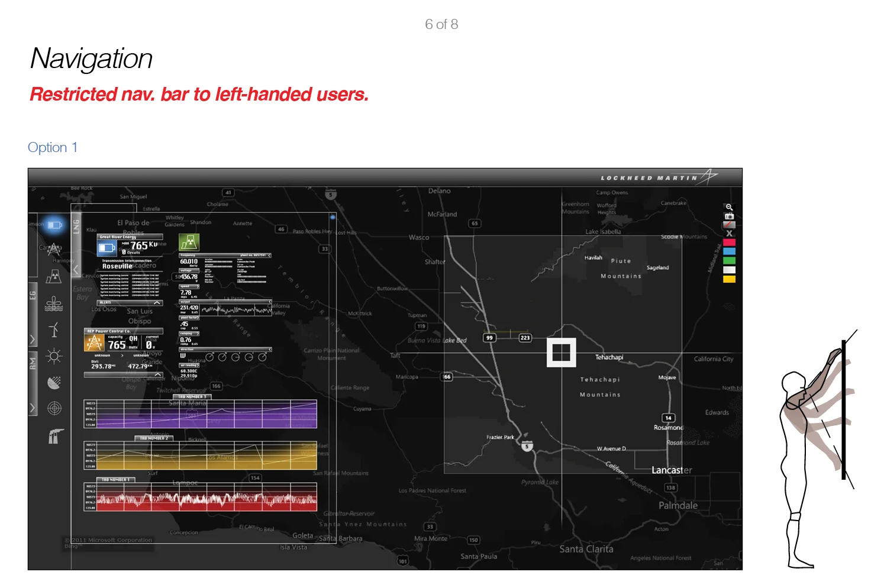The height and width of the screenshot is (588, 884).
Task: Open the orange AEP transmission tower tile
Action: click(x=93, y=343)
